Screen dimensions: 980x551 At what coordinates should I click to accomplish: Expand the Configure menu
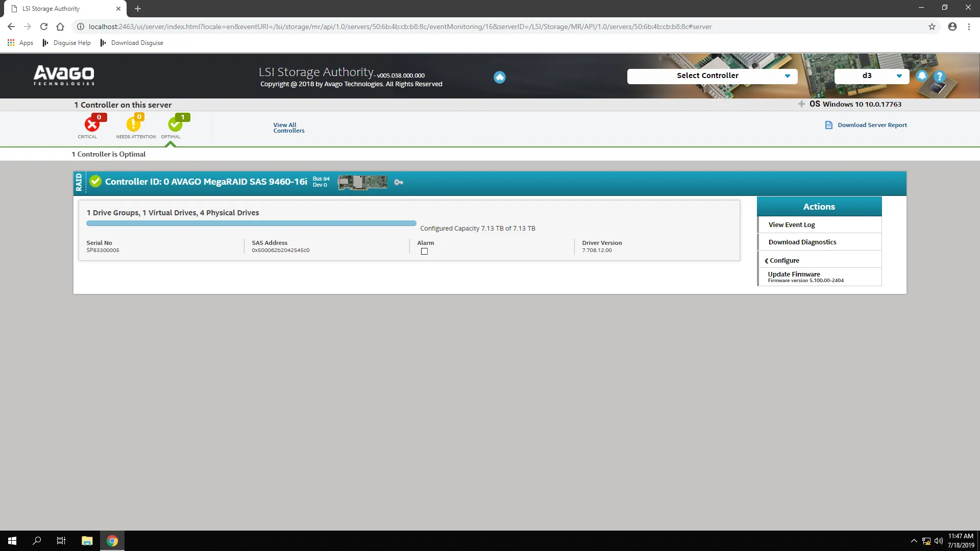[x=784, y=260]
